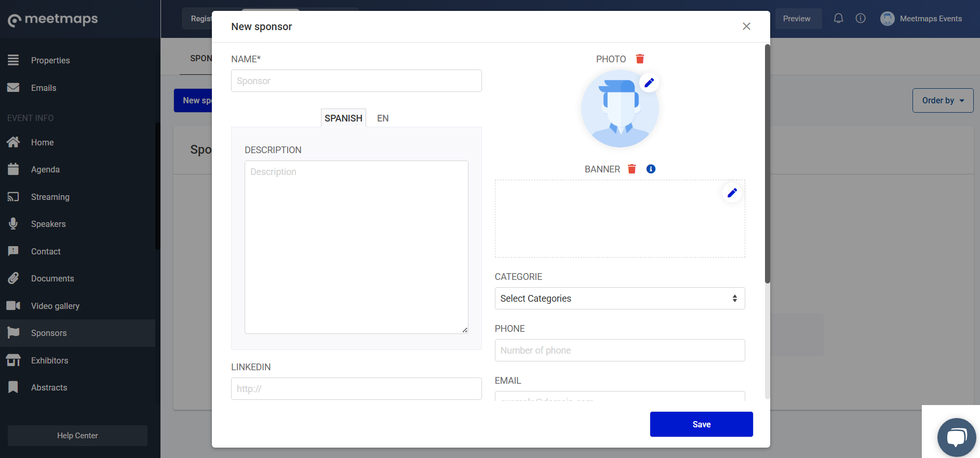The image size is (980, 458).
Task: Edit the sponsor photo with pencil icon
Action: (x=649, y=83)
